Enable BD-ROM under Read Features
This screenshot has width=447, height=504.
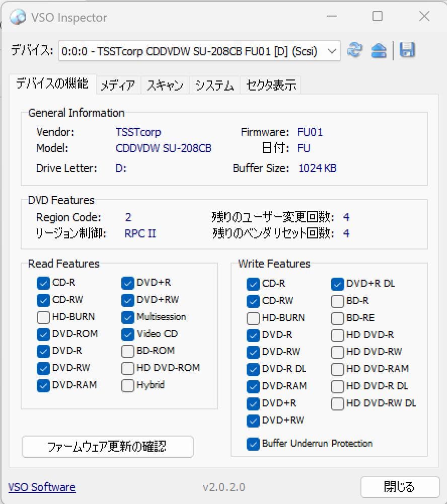click(x=128, y=351)
